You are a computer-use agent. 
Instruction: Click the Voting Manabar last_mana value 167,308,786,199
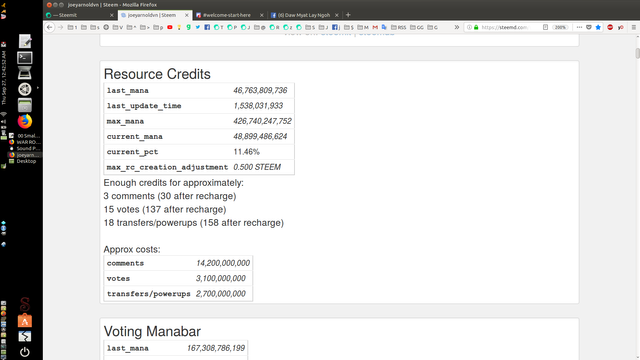(x=216, y=348)
